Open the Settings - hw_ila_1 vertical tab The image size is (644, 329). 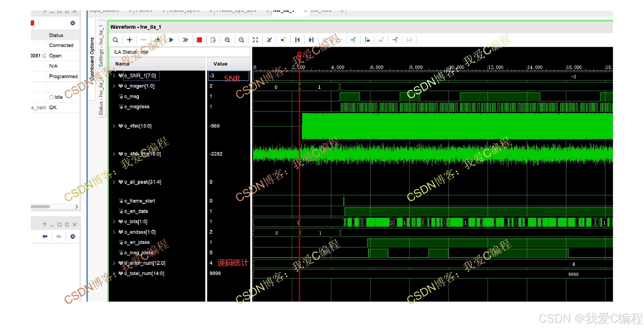pyautogui.click(x=101, y=46)
